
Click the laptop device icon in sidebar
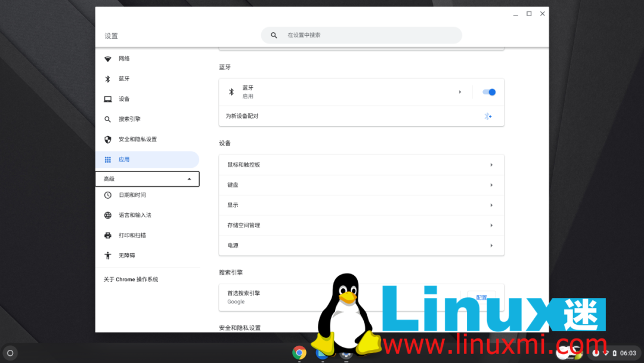pos(107,99)
